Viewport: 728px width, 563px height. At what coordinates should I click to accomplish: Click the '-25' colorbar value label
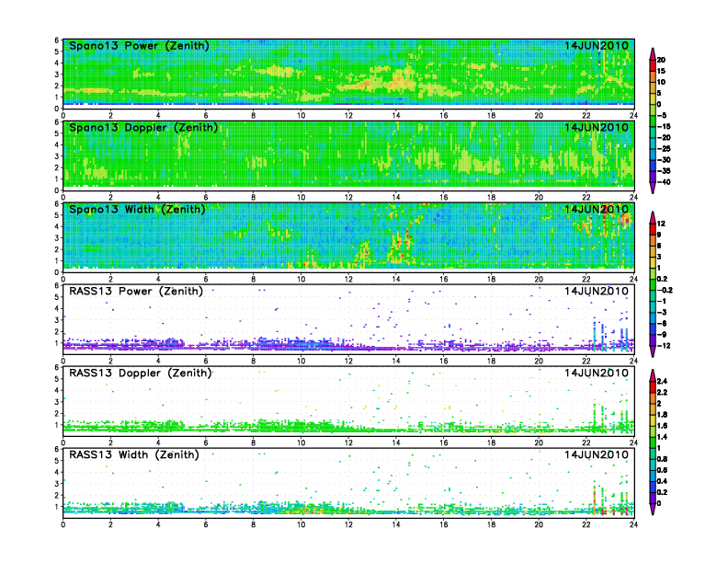[x=664, y=149]
